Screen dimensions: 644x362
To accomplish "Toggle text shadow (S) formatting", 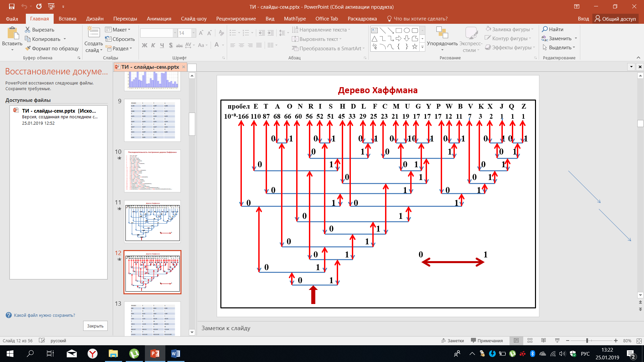I will pos(171,45).
